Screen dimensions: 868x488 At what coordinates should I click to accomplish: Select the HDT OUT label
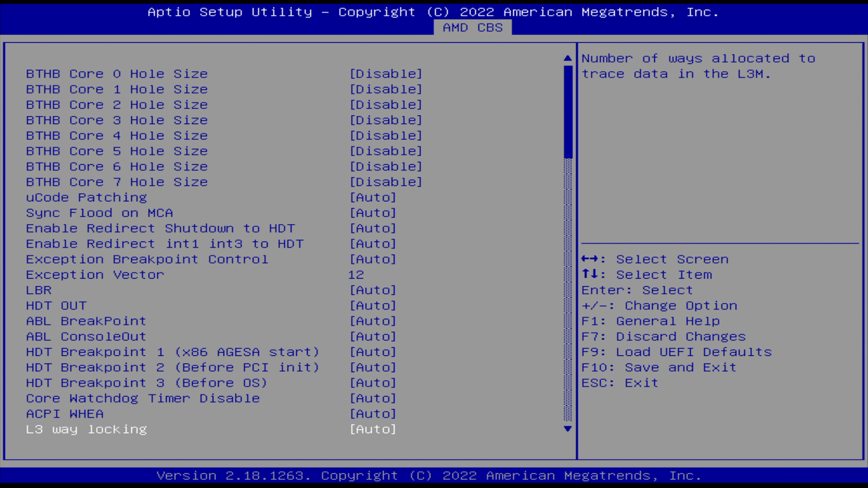[57, 306]
